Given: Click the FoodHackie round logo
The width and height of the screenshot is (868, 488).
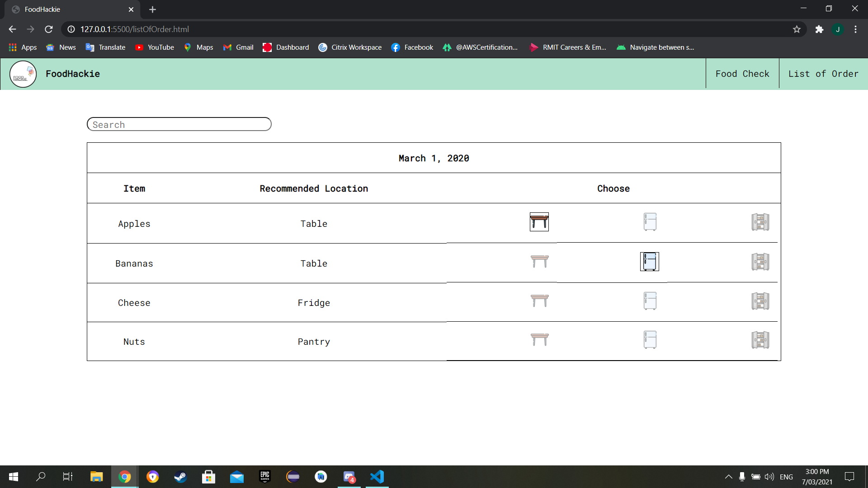Looking at the screenshot, I should point(23,74).
